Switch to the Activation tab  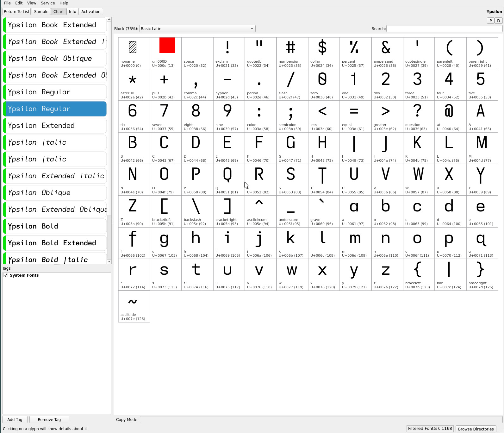[x=91, y=11]
